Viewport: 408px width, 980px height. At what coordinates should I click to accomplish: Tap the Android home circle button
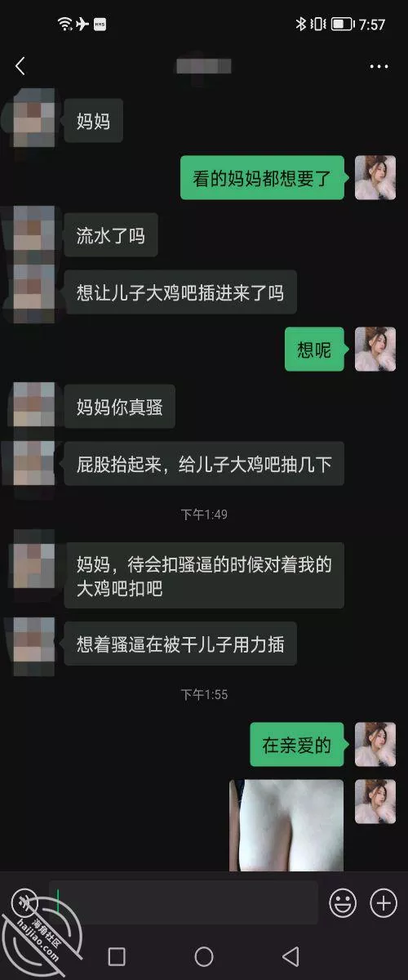pyautogui.click(x=204, y=956)
